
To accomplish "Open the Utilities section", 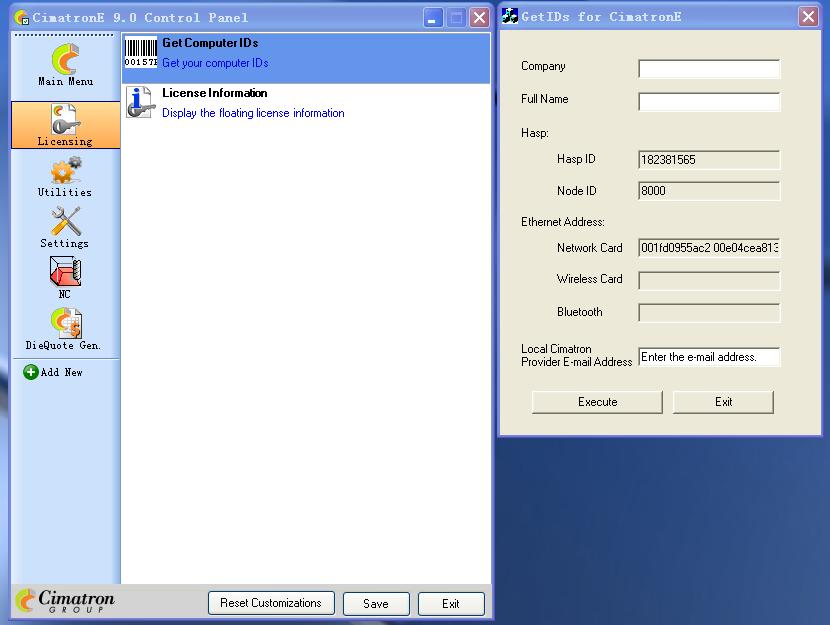I will (65, 177).
